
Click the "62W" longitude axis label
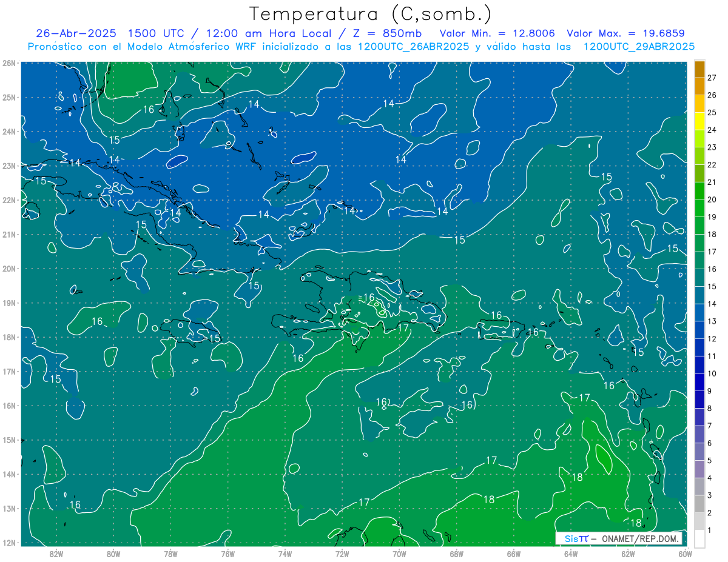click(x=628, y=554)
